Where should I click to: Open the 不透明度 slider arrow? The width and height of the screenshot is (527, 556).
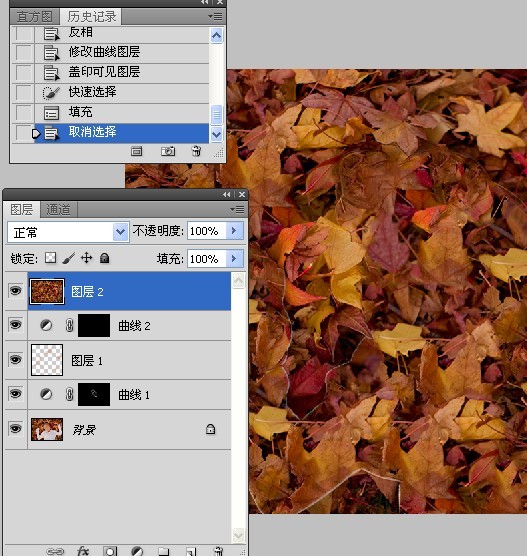[234, 231]
